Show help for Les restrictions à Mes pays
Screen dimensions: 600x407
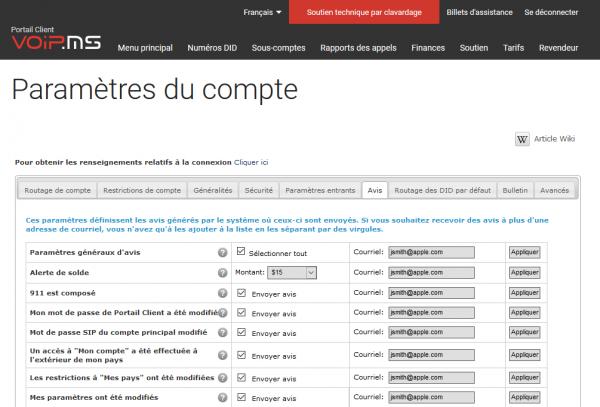click(x=222, y=378)
